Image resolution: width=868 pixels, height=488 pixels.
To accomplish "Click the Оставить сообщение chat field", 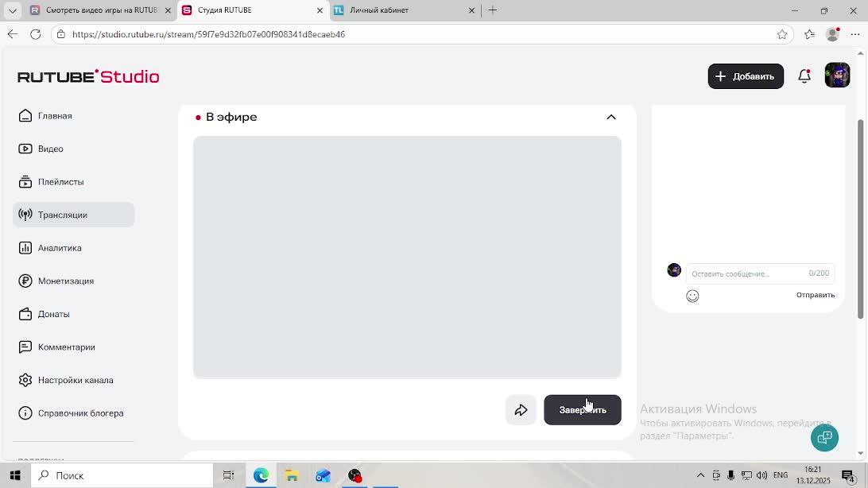I will tap(760, 274).
